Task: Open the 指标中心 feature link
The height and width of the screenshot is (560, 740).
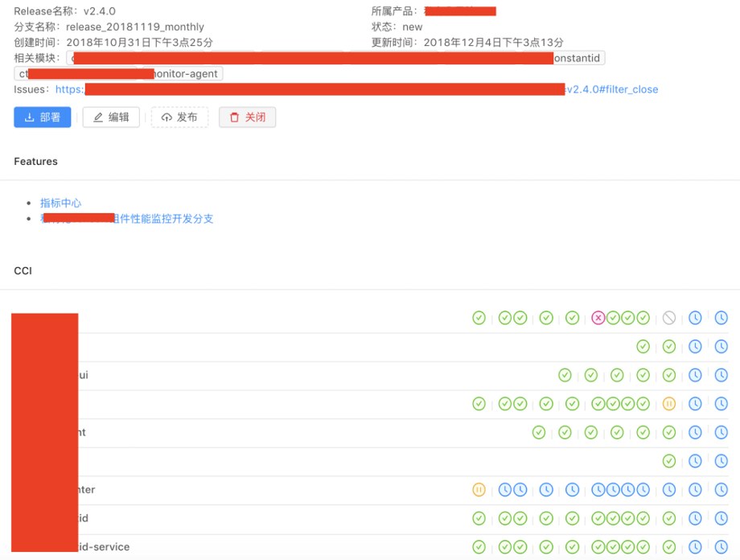Action: (x=61, y=203)
